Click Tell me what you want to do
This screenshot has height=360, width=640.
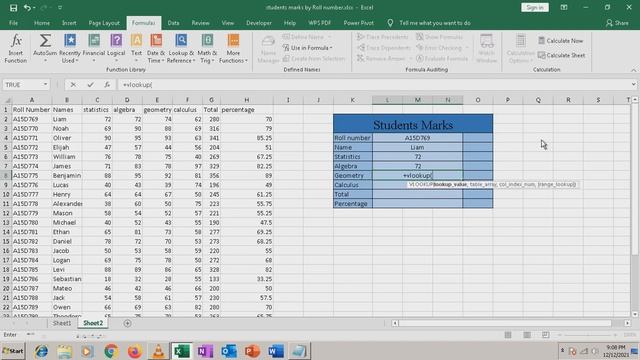tap(435, 23)
